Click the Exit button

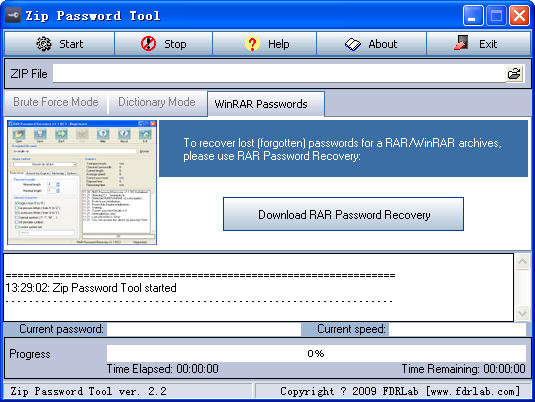[478, 44]
